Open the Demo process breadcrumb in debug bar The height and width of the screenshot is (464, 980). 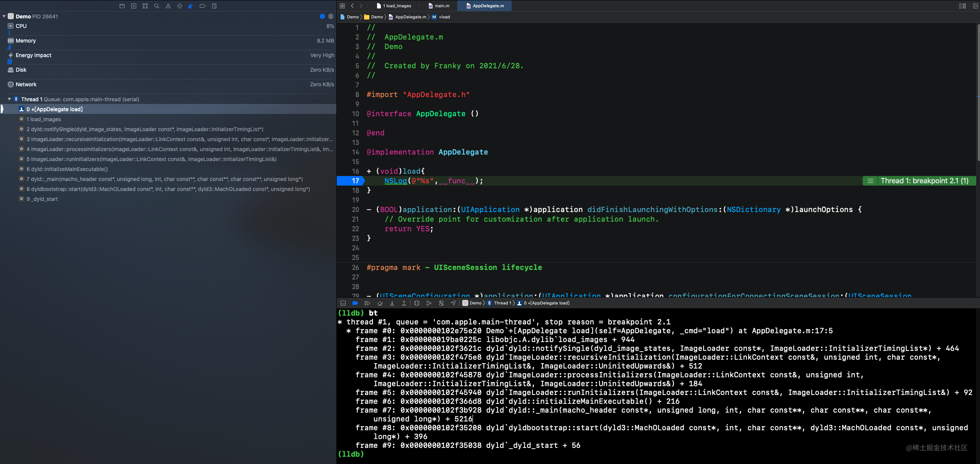[472, 303]
